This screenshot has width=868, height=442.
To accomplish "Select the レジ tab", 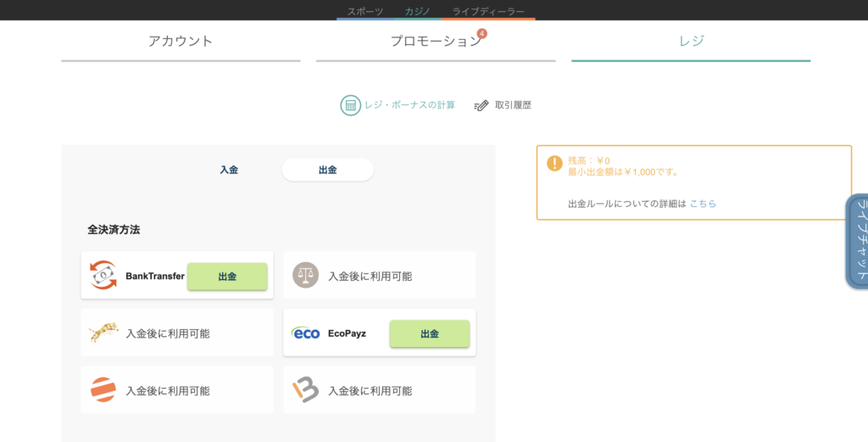I will tap(691, 42).
